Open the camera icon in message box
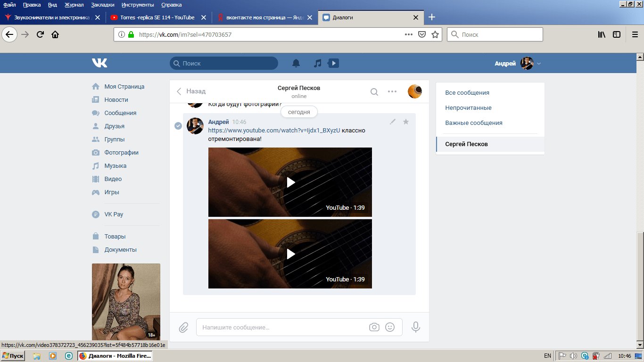This screenshot has height=362, width=644. click(x=374, y=327)
